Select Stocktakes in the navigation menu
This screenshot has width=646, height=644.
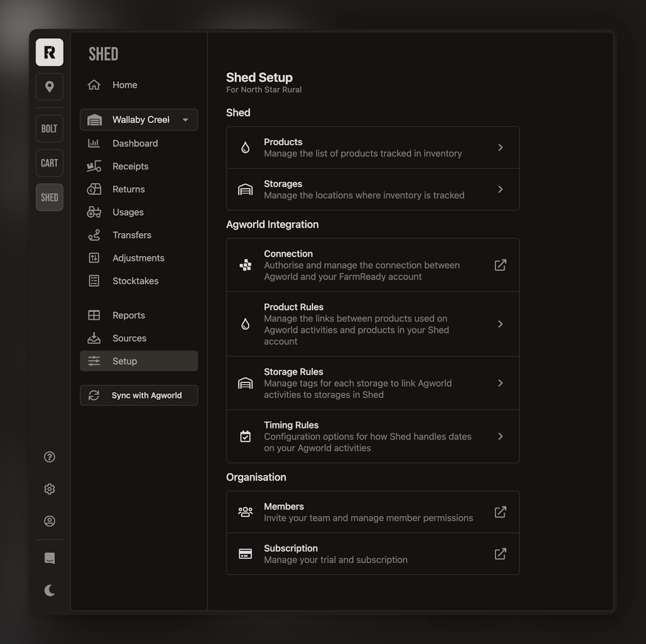[x=135, y=281]
